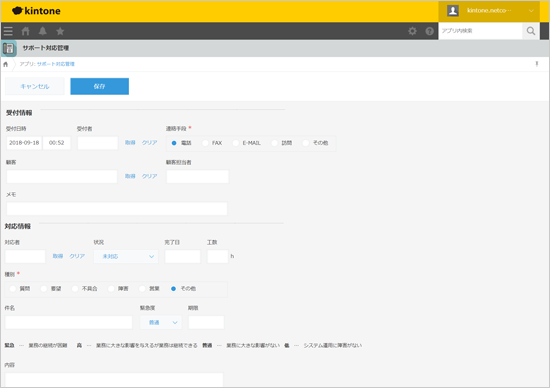Select the 障害 type radio
The height and width of the screenshot is (388, 550).
click(x=111, y=289)
